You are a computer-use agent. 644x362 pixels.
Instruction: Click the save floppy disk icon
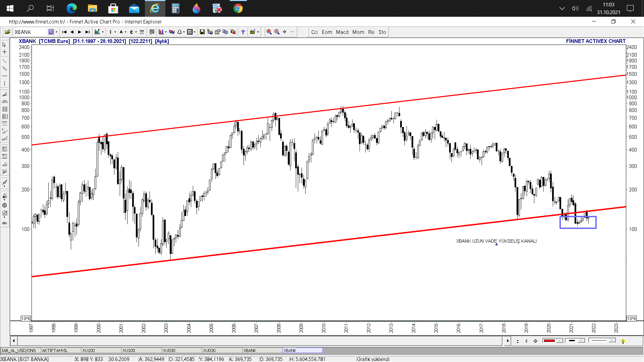(x=202, y=32)
